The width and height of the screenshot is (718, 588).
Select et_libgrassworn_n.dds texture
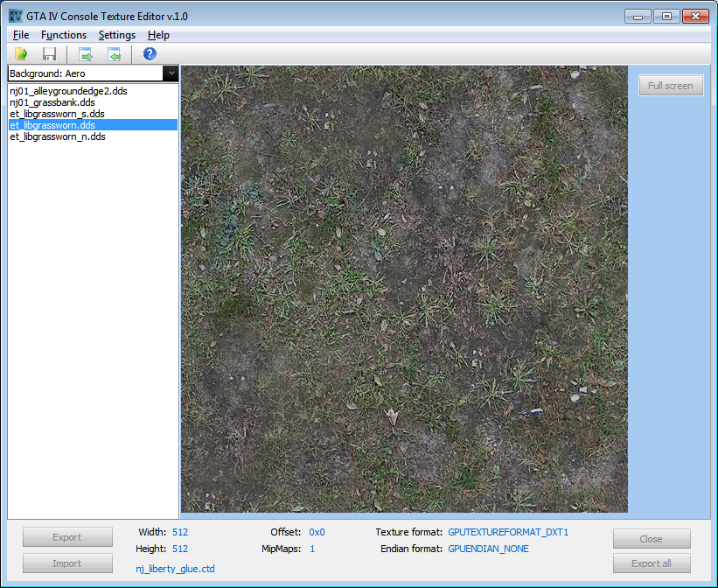tap(57, 136)
